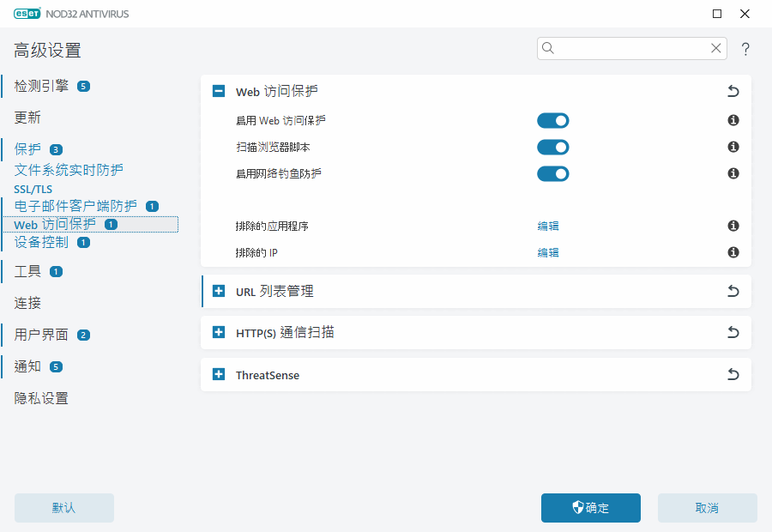
Task: Click the revert icon on ThreatSense section
Action: pos(733,374)
